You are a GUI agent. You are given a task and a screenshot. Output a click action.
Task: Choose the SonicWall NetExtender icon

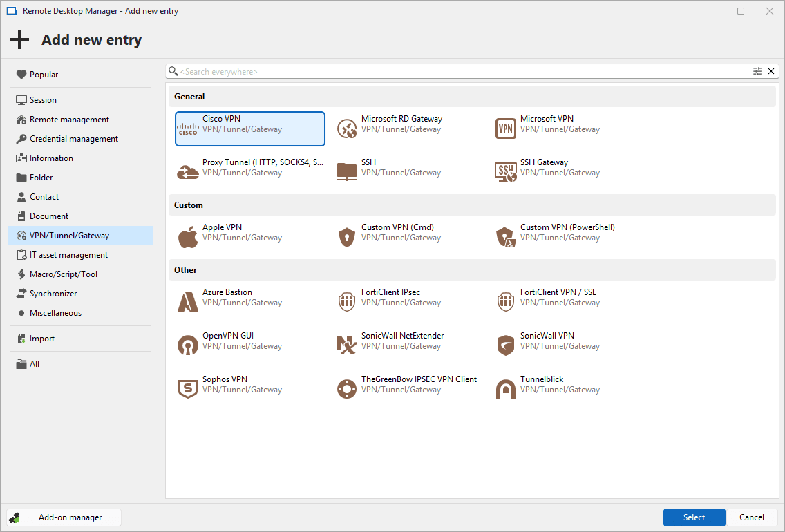(x=347, y=345)
